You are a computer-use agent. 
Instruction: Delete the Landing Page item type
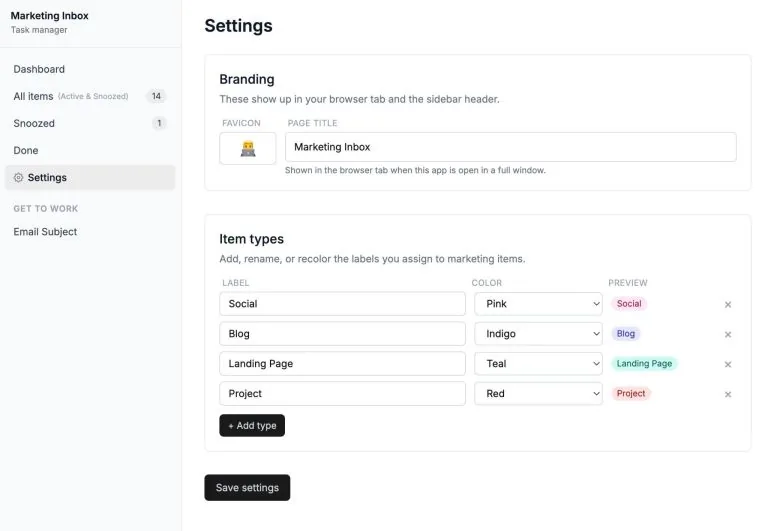728,364
